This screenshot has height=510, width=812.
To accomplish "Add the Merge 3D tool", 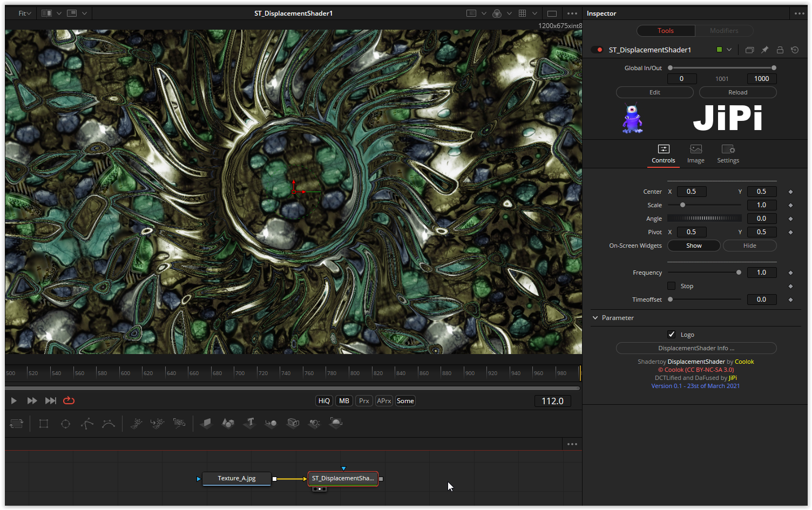I will (271, 424).
